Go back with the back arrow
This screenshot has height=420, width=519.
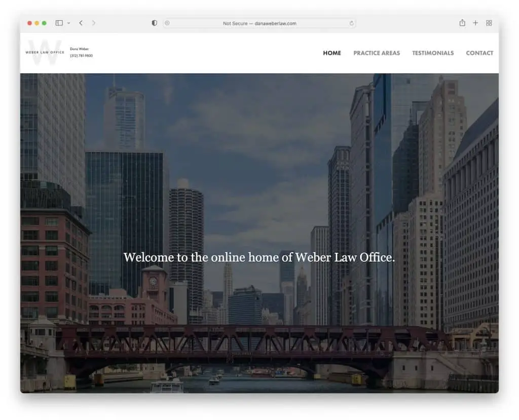tap(81, 23)
